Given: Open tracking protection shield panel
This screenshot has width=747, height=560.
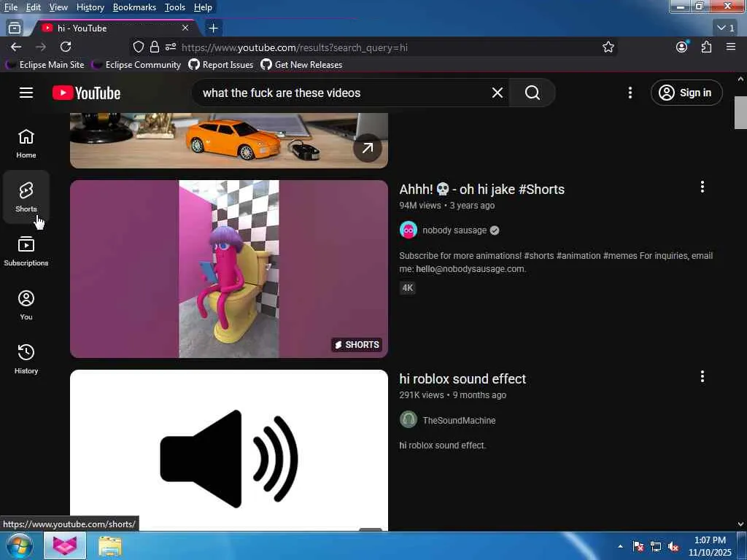Looking at the screenshot, I should pyautogui.click(x=138, y=47).
